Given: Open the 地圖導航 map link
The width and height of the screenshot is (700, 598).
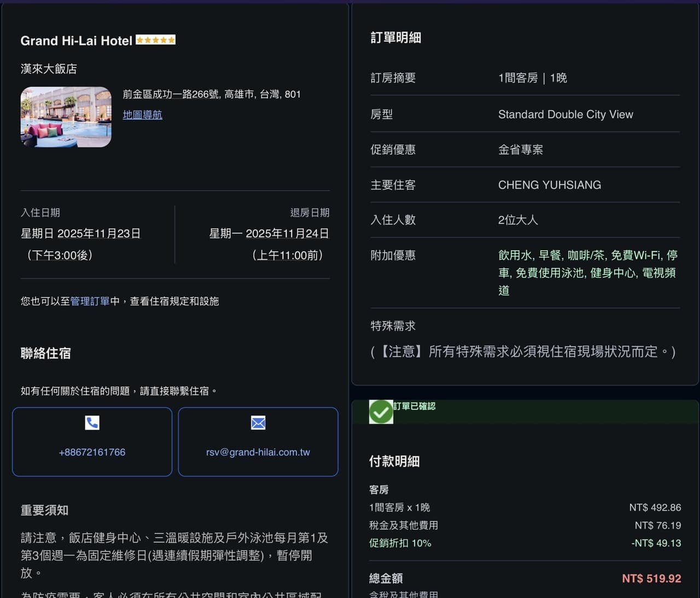Looking at the screenshot, I should pos(142,115).
